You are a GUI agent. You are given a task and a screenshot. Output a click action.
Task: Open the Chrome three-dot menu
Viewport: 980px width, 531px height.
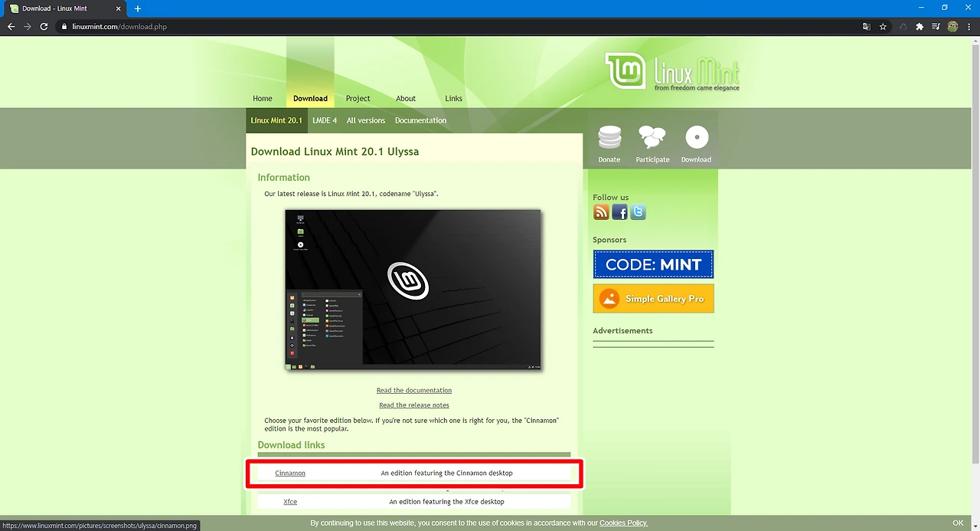tap(969, 26)
